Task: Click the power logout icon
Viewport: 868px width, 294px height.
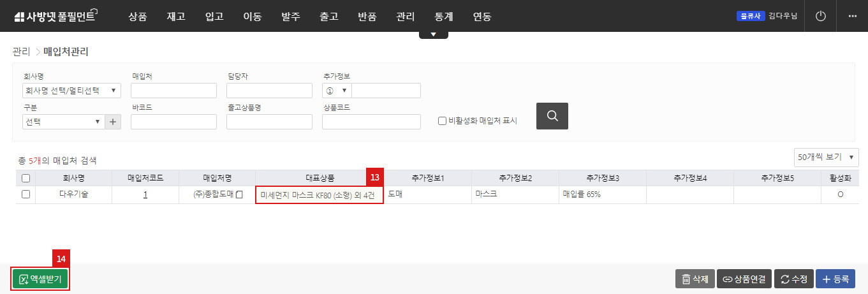Action: click(821, 16)
